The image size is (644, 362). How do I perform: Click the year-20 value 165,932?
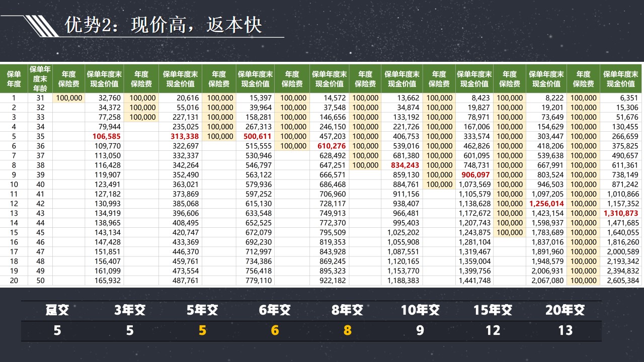107,281
